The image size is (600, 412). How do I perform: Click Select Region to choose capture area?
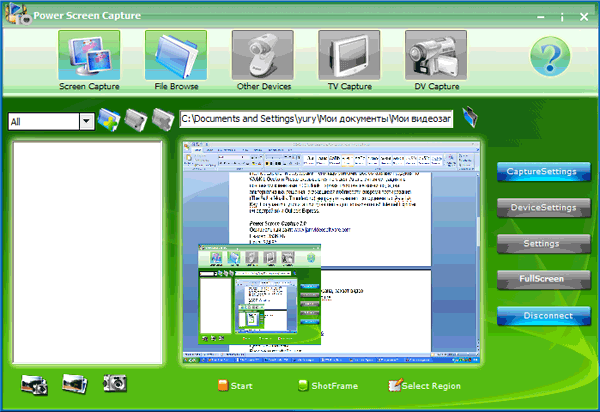click(424, 386)
